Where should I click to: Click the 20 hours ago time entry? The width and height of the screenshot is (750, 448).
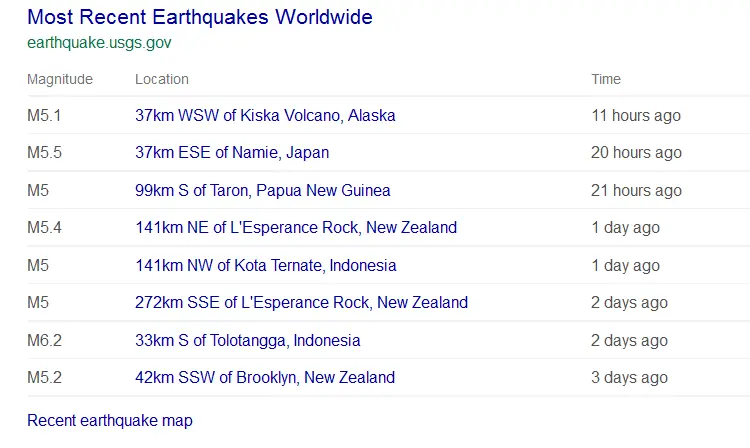click(x=636, y=153)
